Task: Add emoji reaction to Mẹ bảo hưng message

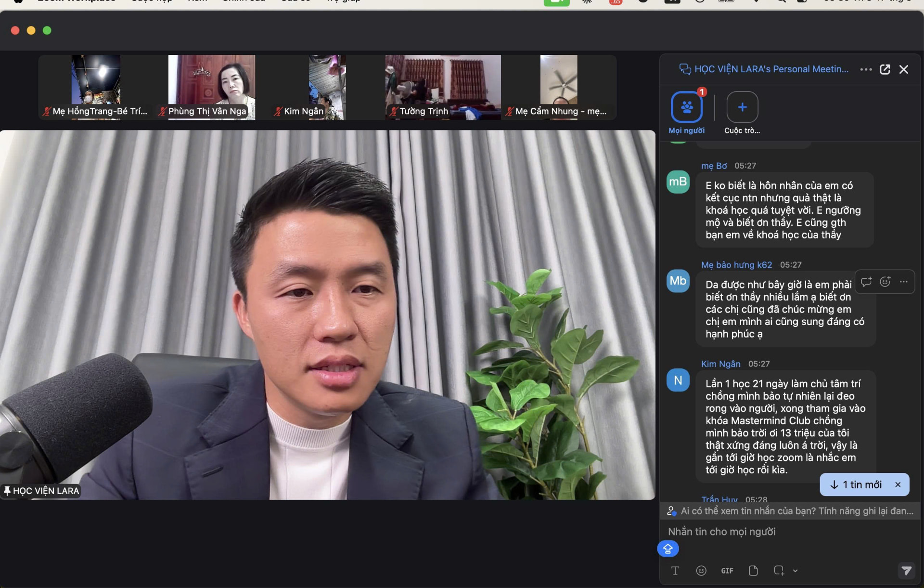Action: click(885, 282)
